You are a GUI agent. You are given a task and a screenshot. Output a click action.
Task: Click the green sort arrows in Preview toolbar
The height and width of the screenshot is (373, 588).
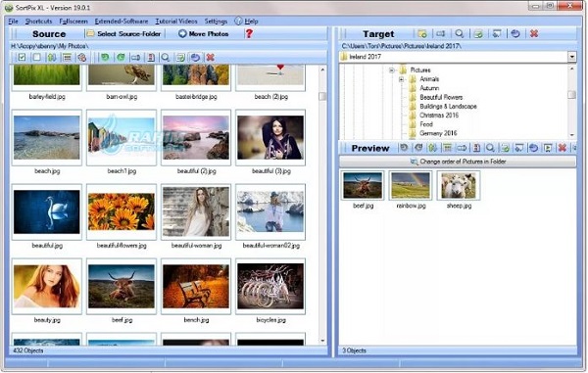tap(432, 148)
